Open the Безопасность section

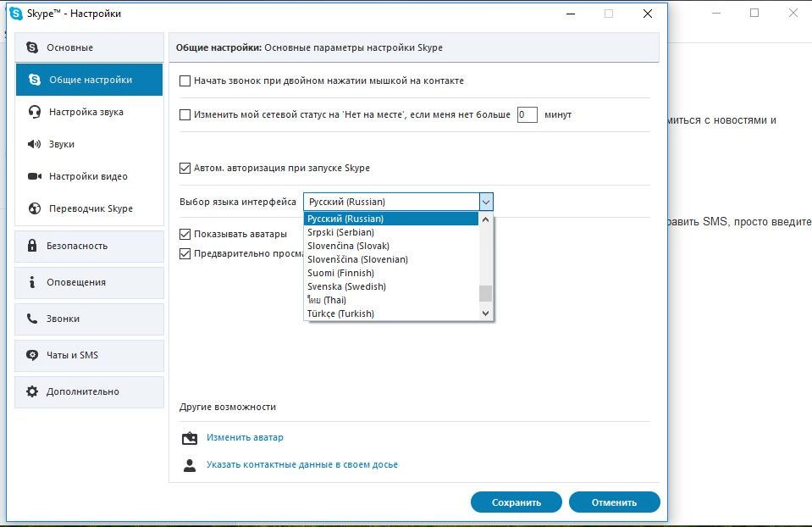89,246
